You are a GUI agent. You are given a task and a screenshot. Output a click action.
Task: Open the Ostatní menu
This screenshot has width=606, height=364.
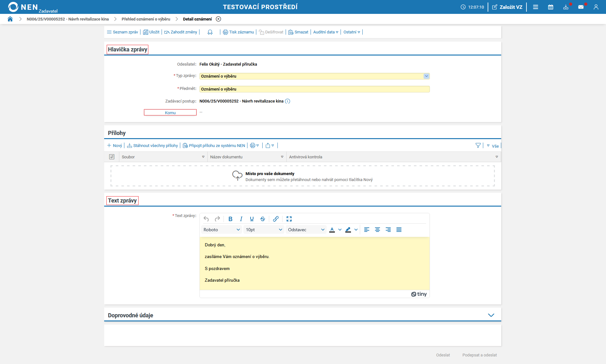tap(352, 32)
